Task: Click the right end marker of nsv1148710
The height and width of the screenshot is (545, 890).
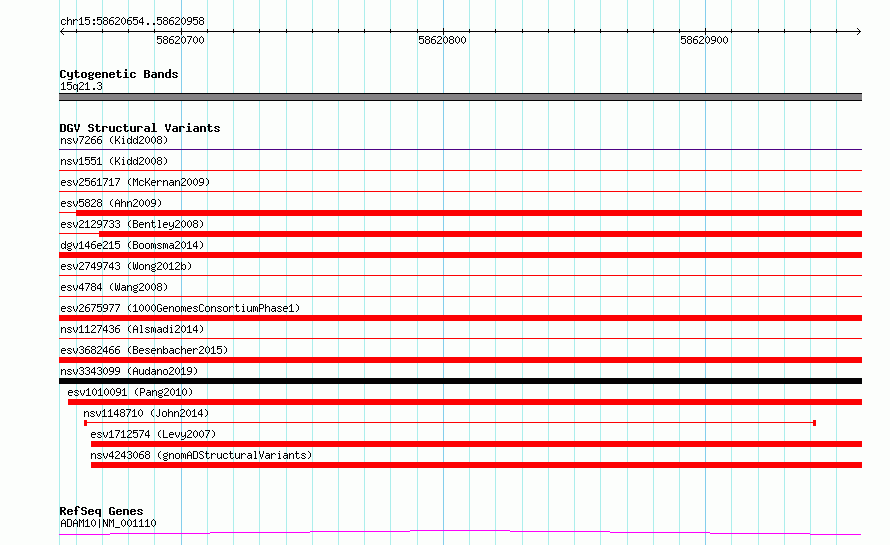Action: click(x=815, y=423)
